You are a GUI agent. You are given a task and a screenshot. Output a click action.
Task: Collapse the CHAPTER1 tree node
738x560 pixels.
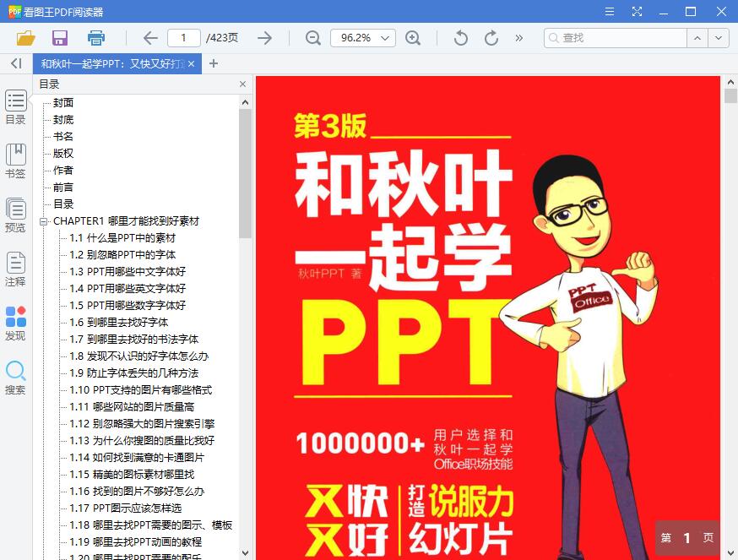click(44, 221)
